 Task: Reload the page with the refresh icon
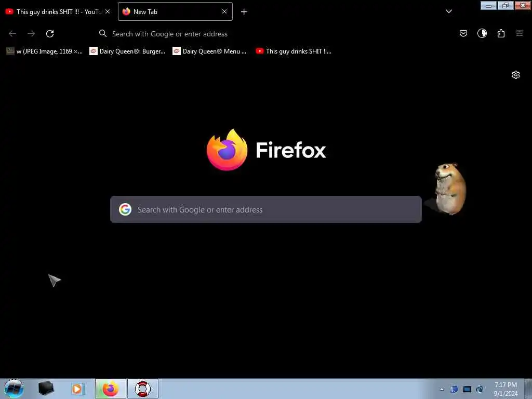click(x=50, y=34)
